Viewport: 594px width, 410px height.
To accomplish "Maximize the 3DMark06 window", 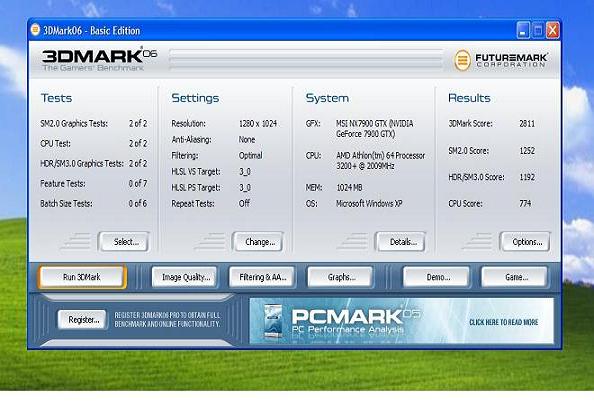I will pyautogui.click(x=538, y=30).
